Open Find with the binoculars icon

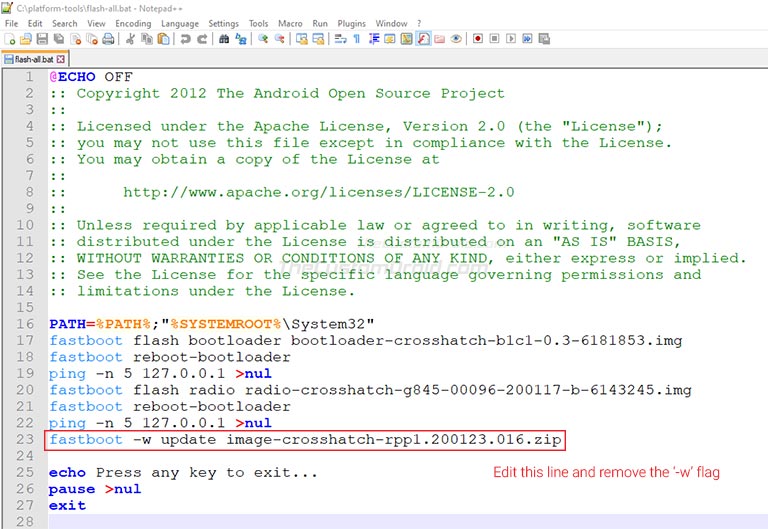224,39
